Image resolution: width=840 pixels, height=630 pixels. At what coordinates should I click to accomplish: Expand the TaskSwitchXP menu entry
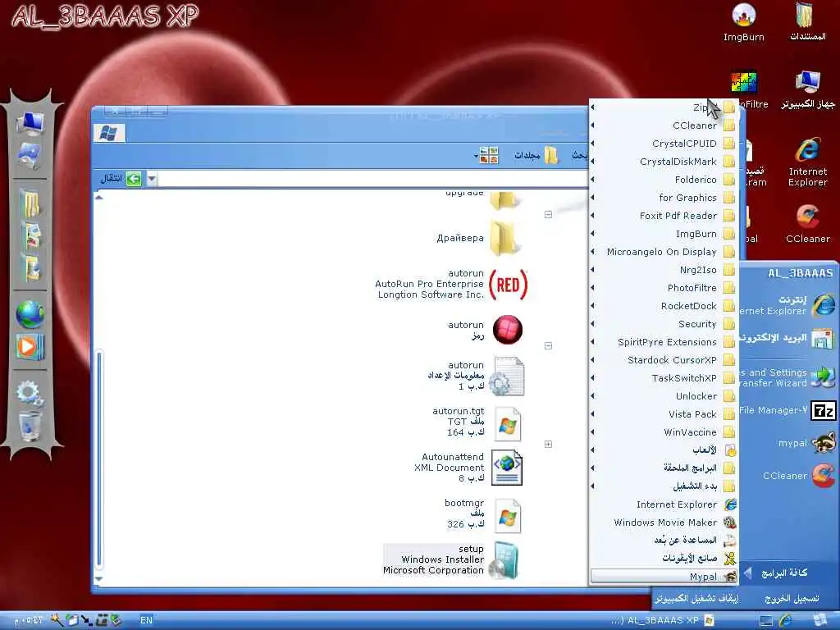664,378
